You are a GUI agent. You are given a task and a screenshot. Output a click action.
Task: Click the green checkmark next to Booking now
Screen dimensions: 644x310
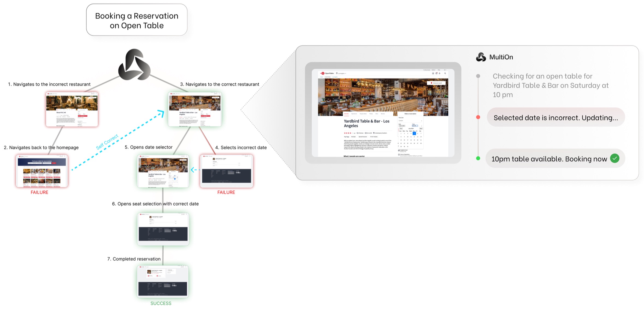click(x=615, y=158)
